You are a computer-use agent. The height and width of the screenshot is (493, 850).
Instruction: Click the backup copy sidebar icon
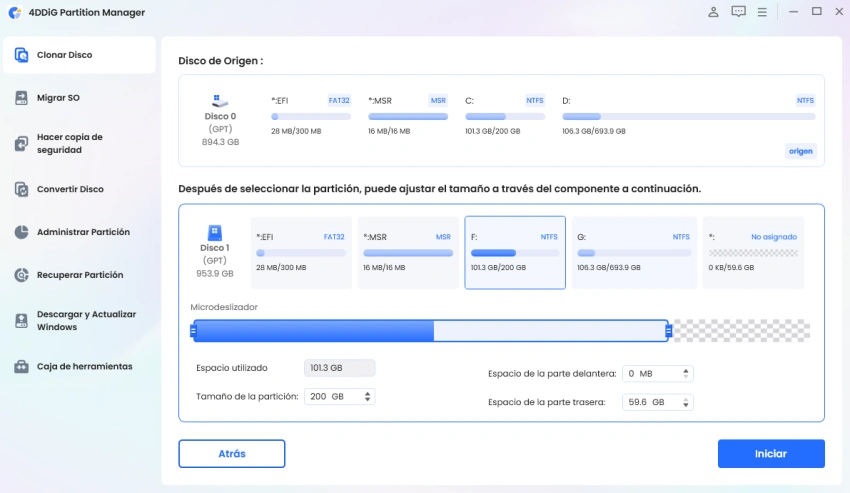pyautogui.click(x=21, y=143)
